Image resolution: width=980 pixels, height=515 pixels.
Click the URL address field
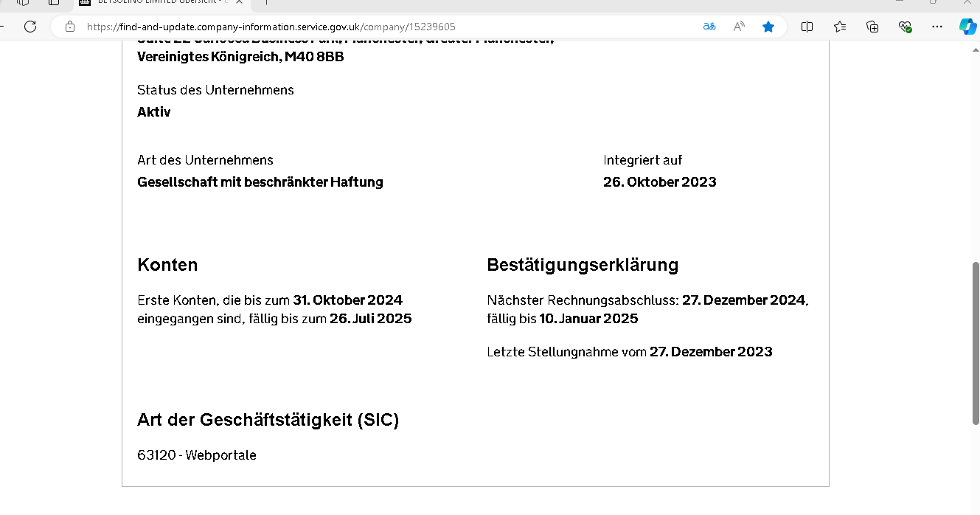coord(369,27)
